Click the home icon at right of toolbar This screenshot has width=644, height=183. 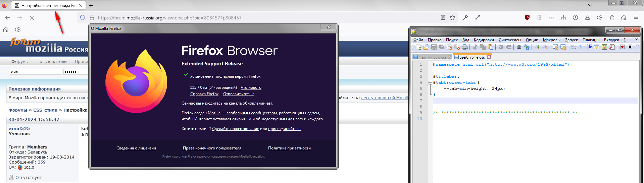tap(624, 17)
